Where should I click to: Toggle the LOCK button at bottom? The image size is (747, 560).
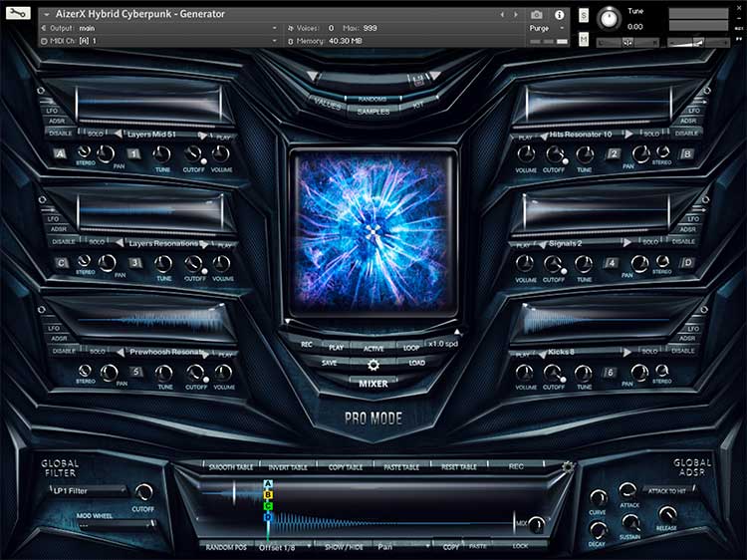[x=520, y=546]
